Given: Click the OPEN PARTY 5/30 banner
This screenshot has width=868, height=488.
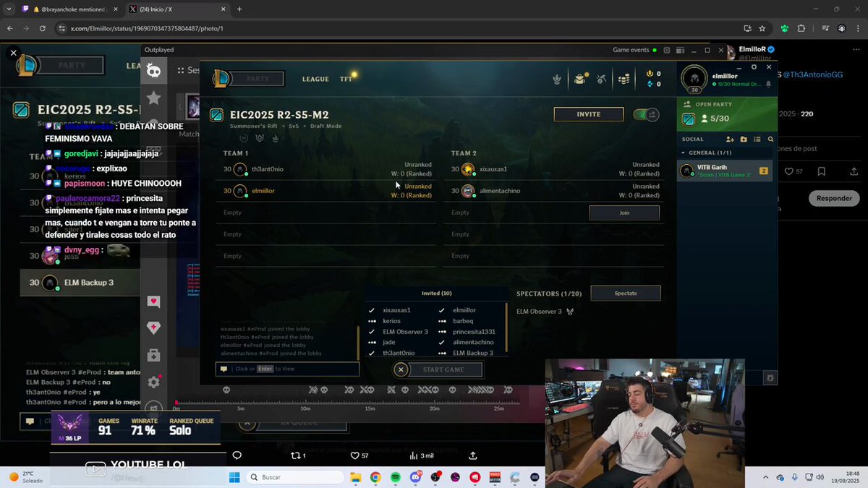Looking at the screenshot, I should pyautogui.click(x=727, y=114).
